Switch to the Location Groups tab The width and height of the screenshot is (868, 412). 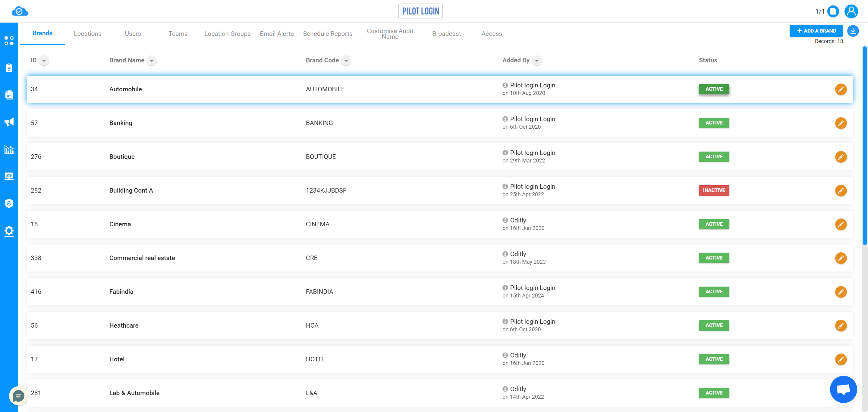(x=228, y=34)
